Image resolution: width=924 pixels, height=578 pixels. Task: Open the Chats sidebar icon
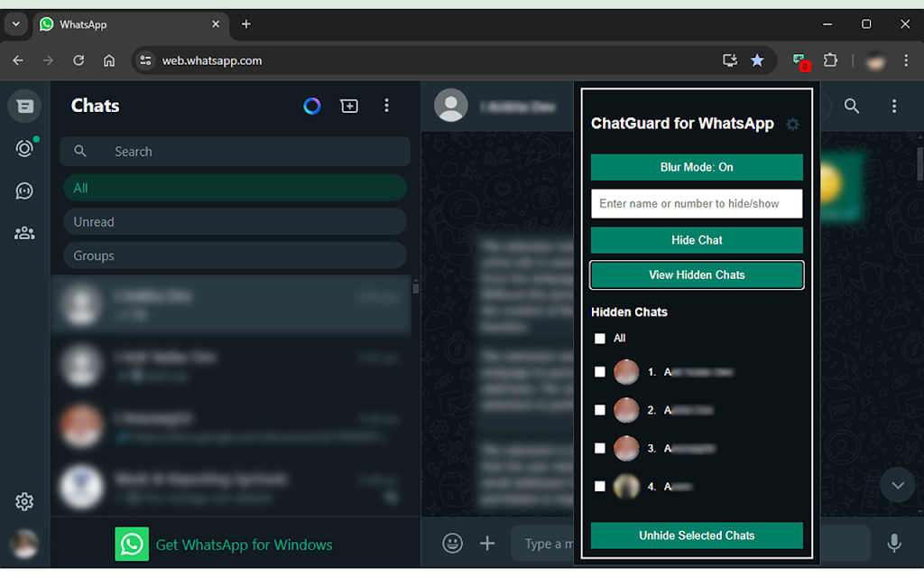pos(24,107)
